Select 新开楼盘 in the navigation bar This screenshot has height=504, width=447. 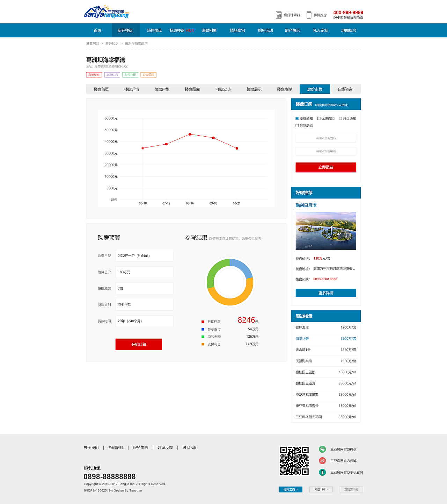(125, 30)
